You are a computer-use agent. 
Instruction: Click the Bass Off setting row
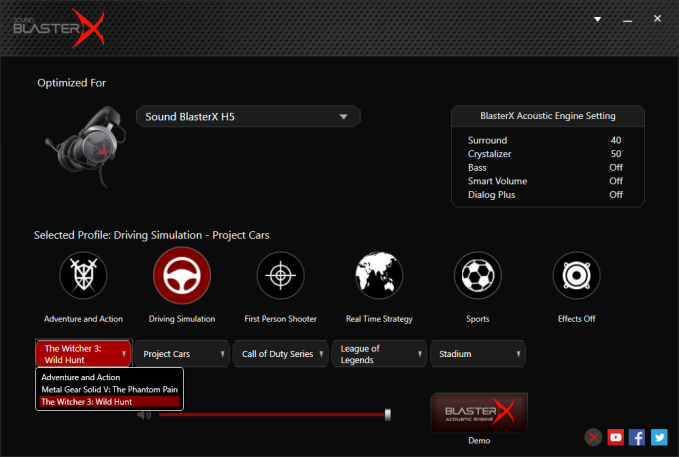pos(545,167)
